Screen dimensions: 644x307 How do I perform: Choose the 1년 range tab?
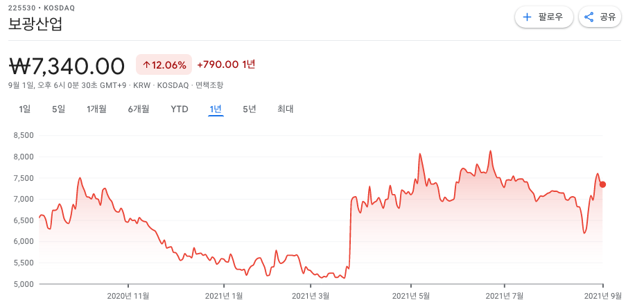[216, 109]
